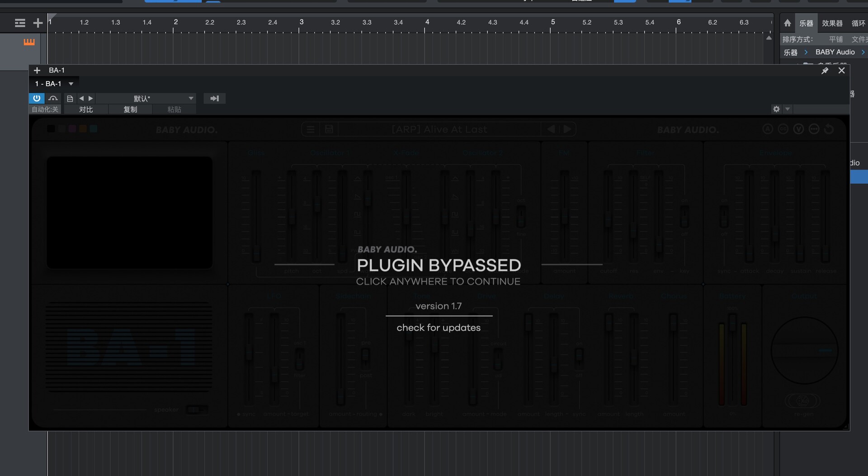Add a track with plus icon
The height and width of the screenshot is (476, 868).
point(38,23)
